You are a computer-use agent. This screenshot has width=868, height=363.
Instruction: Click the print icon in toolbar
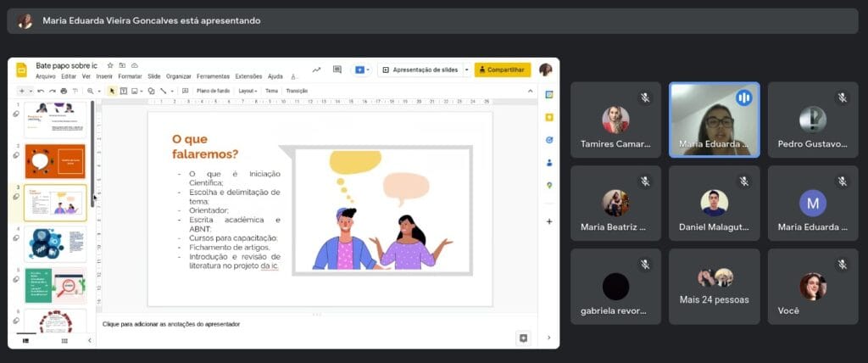(x=64, y=91)
